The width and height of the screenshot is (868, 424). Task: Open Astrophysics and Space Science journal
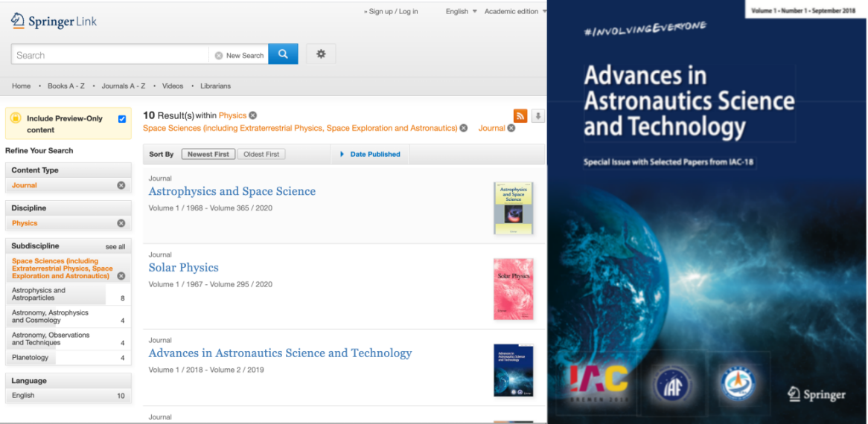click(232, 191)
